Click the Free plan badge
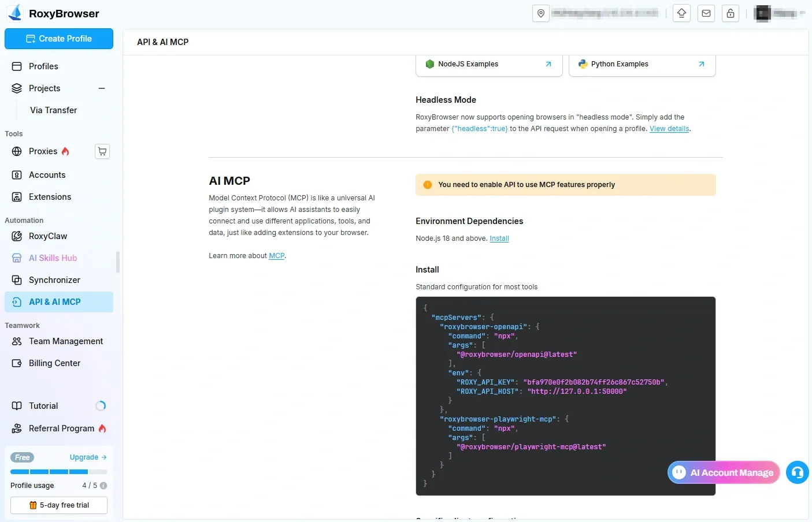Viewport: 812px width, 522px height. tap(22, 457)
